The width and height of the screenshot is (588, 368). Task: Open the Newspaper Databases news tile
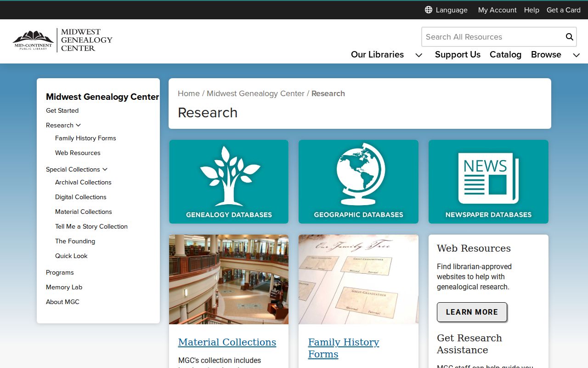[x=488, y=182]
